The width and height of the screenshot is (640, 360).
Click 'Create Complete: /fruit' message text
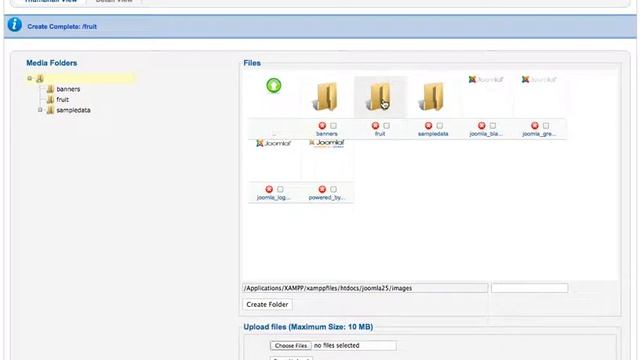pyautogui.click(x=62, y=27)
